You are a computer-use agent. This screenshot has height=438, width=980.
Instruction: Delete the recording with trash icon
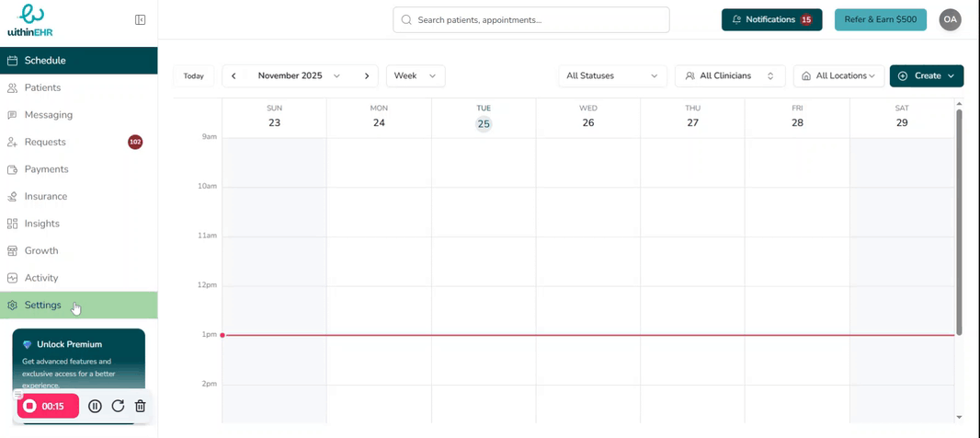(x=140, y=406)
